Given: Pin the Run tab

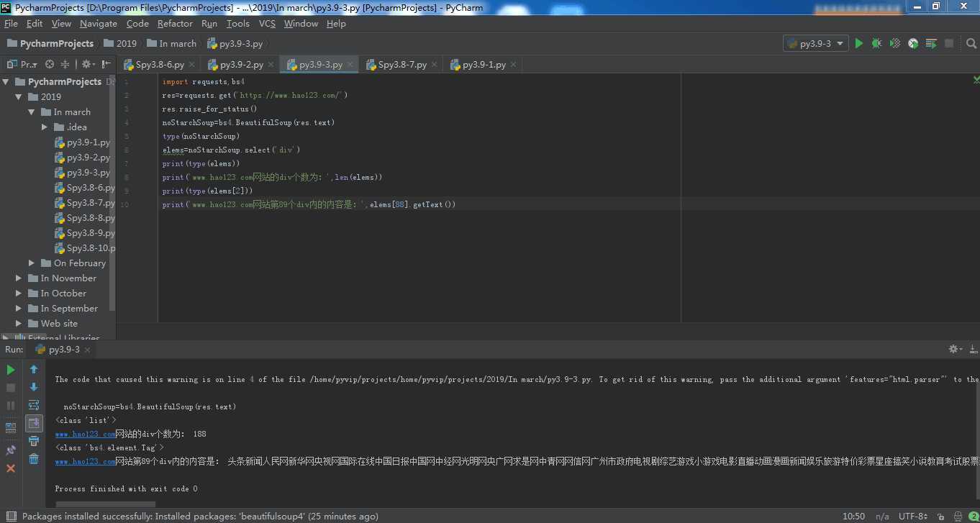Looking at the screenshot, I should pos(11,450).
